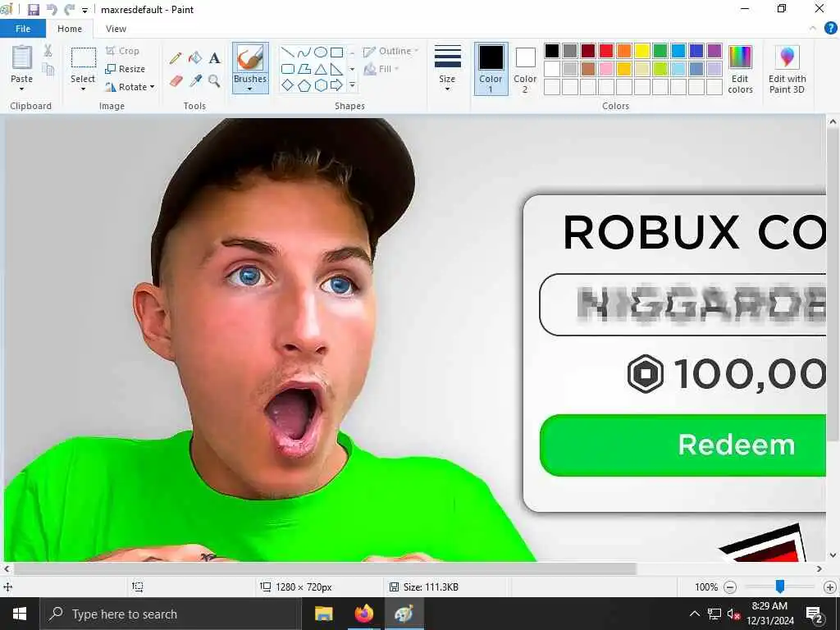Choose the Right triangle shape

point(336,69)
